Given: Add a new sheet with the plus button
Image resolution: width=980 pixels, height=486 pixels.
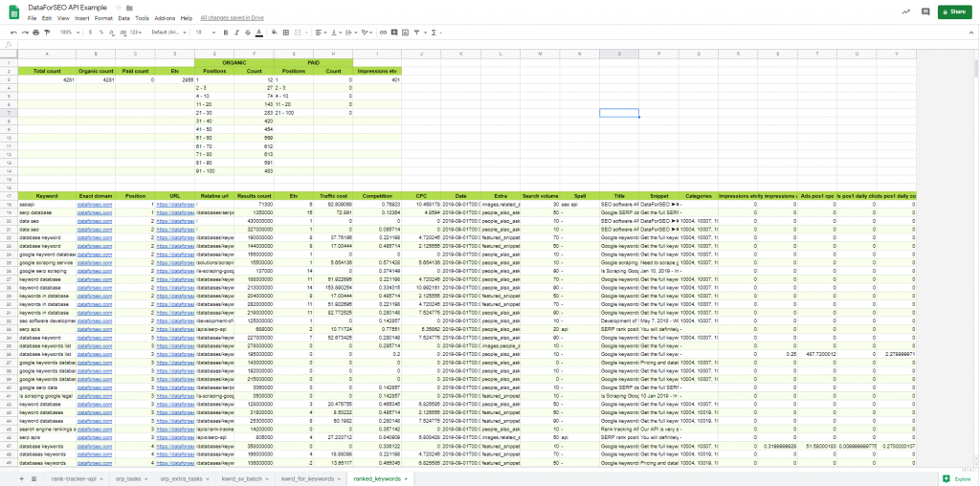Looking at the screenshot, I should point(21,478).
